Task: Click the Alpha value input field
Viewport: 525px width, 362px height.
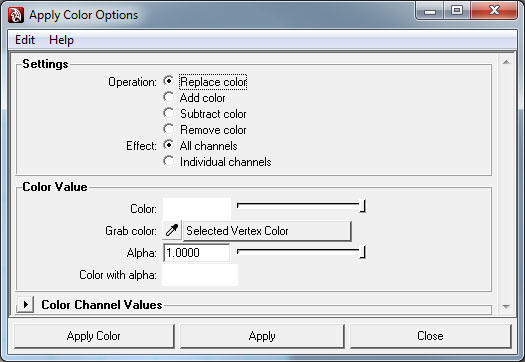Action: click(x=197, y=252)
